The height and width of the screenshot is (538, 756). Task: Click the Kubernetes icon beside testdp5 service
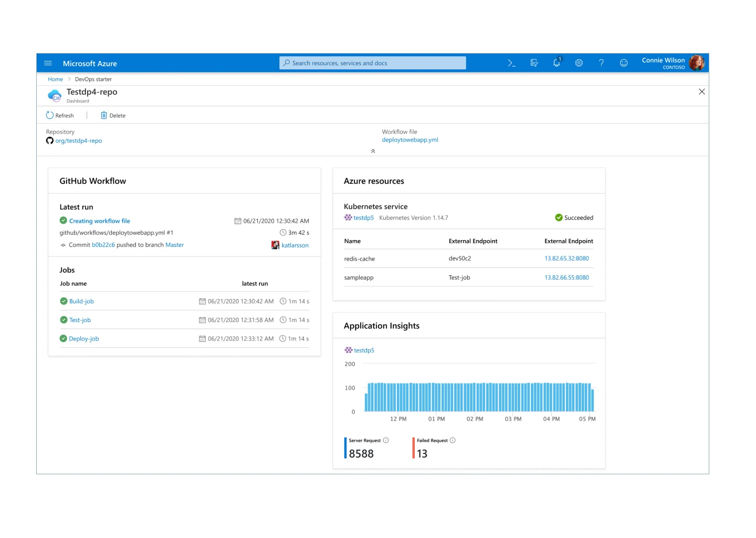(x=348, y=218)
